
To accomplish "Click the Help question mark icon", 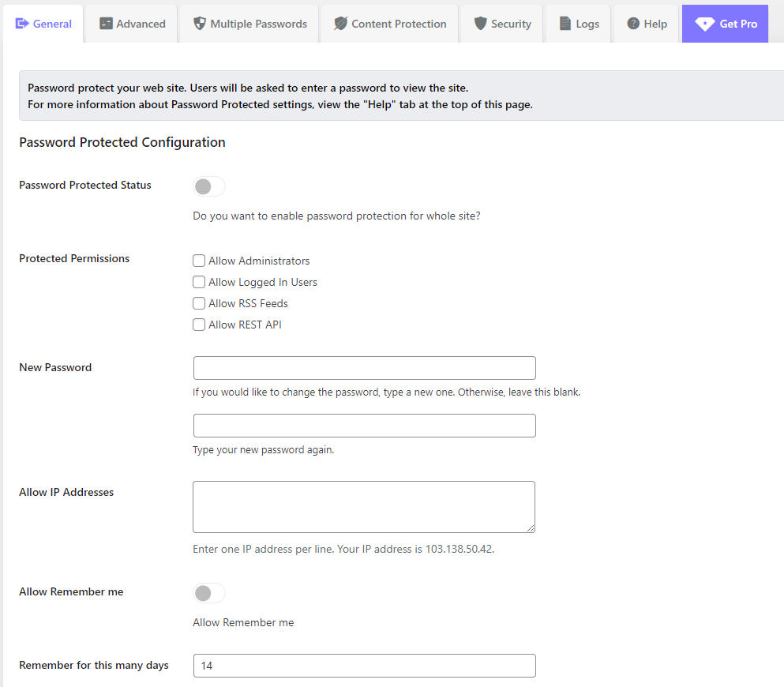I will coord(633,24).
